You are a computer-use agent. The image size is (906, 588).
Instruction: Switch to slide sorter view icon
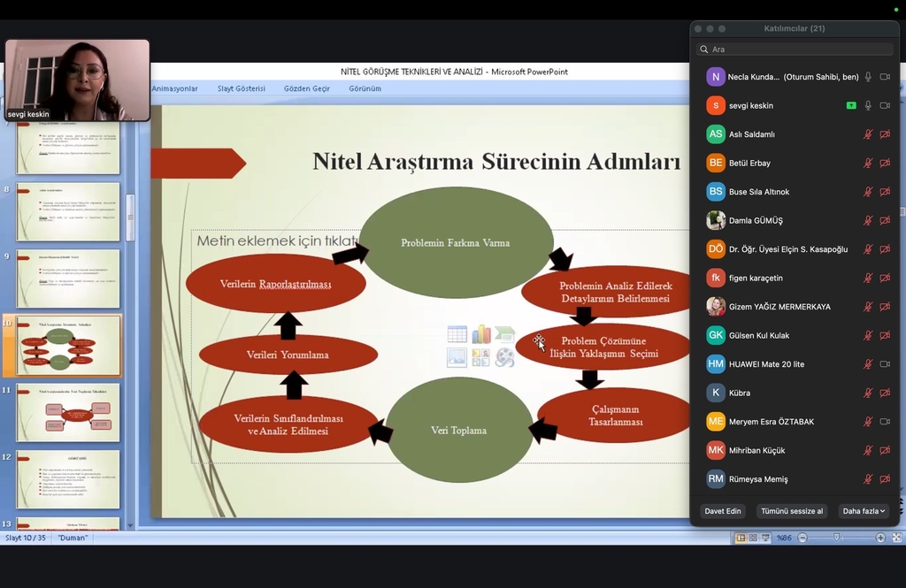tap(752, 538)
